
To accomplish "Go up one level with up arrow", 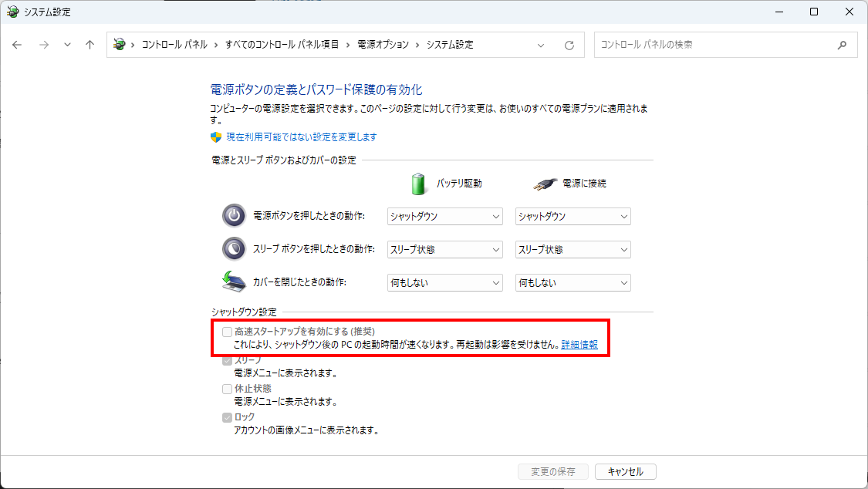I will point(90,45).
